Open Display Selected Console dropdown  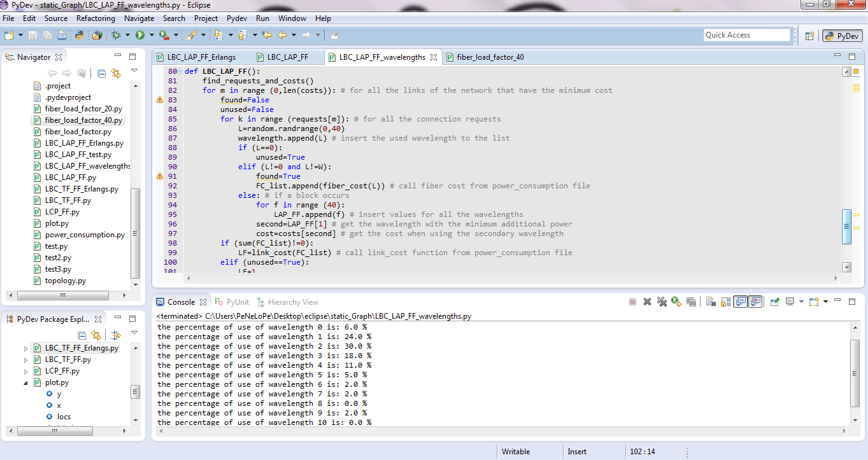pos(801,302)
